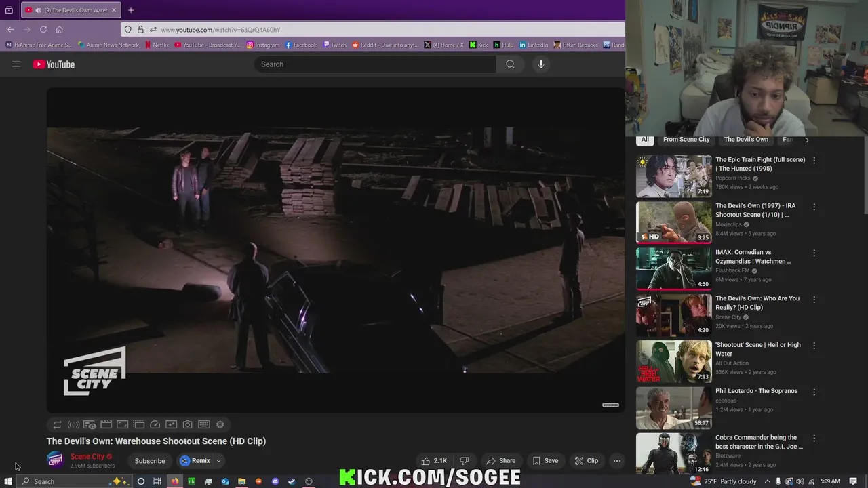Viewport: 868px width, 488px height.
Task: Open options menu for Phil Leotardo video
Action: coord(814,392)
